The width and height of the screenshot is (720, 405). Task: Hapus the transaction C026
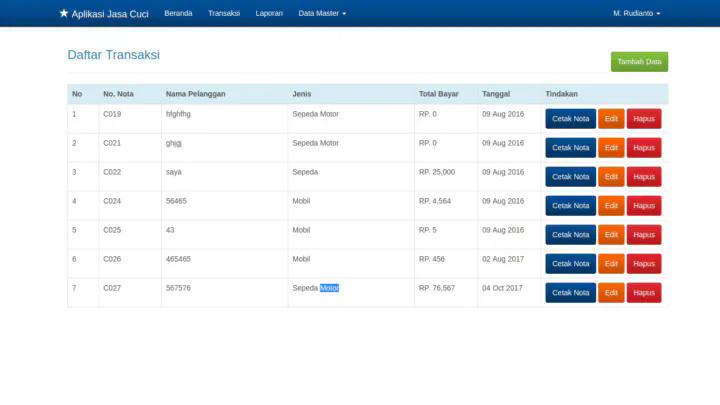point(644,264)
